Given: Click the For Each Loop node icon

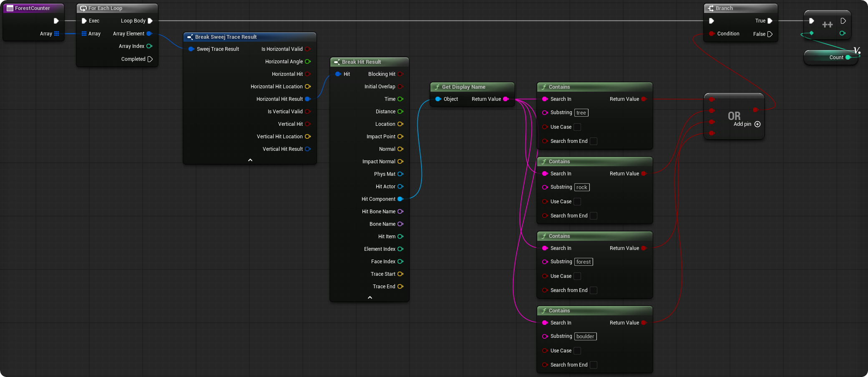Looking at the screenshot, I should 83,8.
